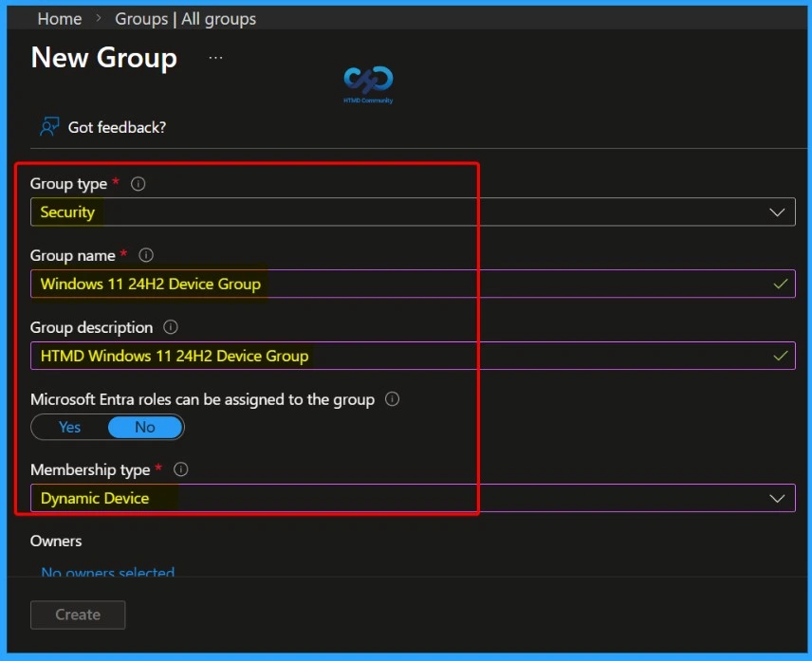812x661 pixels.
Task: Set Entra roles assignable to Yes
Action: pos(69,427)
